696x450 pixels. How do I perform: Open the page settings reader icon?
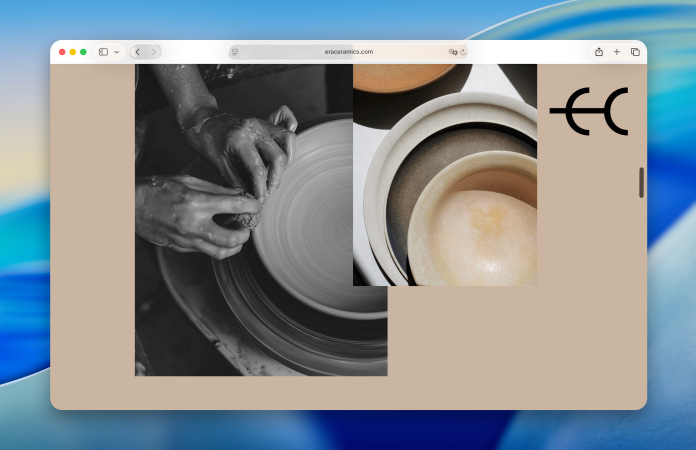pyautogui.click(x=234, y=52)
